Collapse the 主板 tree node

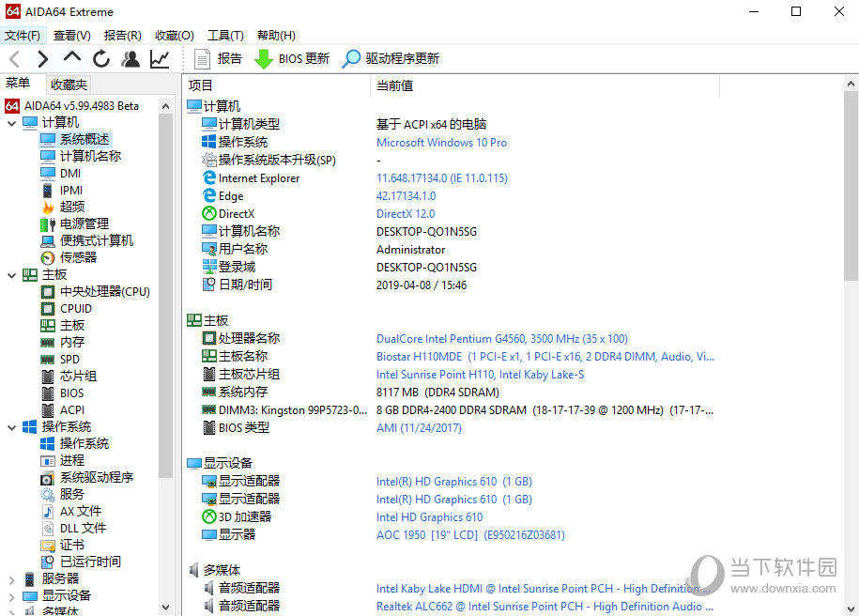(11, 275)
